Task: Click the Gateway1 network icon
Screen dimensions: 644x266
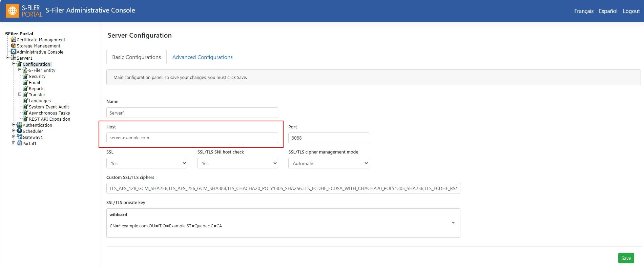Action: click(20, 137)
